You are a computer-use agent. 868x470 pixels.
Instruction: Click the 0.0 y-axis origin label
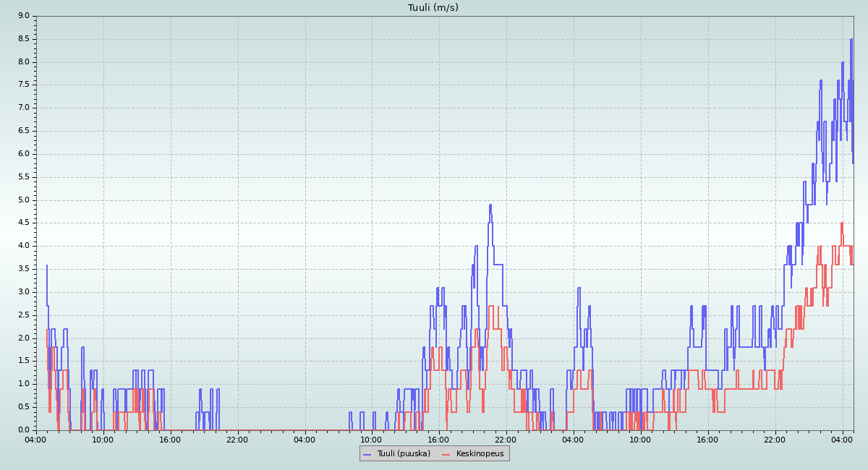click(23, 430)
